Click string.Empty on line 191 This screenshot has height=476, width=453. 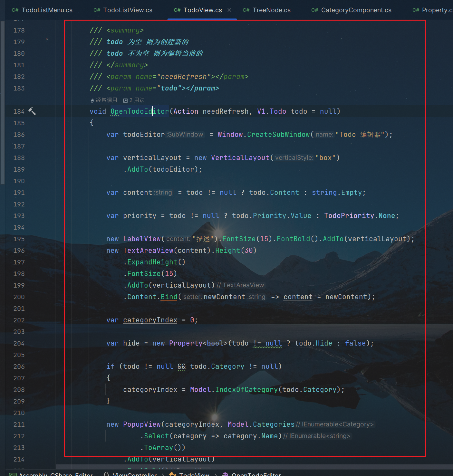tap(337, 193)
